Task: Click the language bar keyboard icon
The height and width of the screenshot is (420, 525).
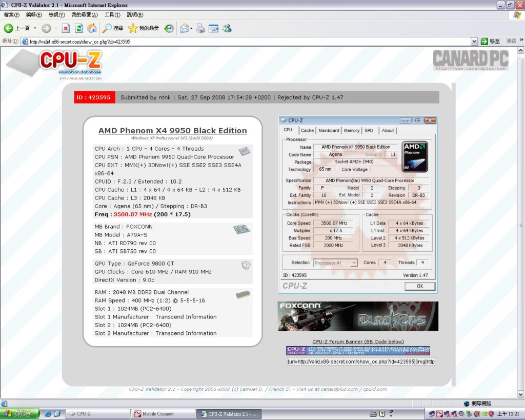Action: (373, 414)
